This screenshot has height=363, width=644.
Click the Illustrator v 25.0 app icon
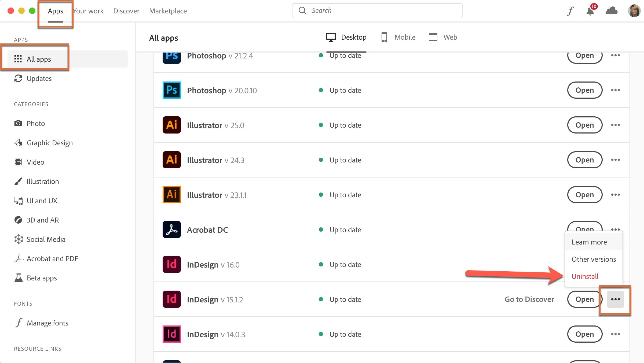click(x=172, y=125)
